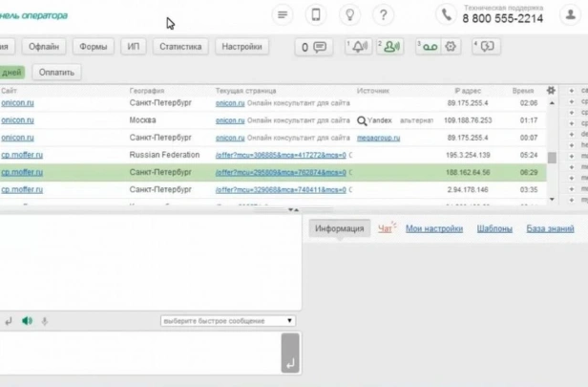Open the hamburger list icon in header
Viewport: 588px width, 387px height.
pyautogui.click(x=283, y=15)
